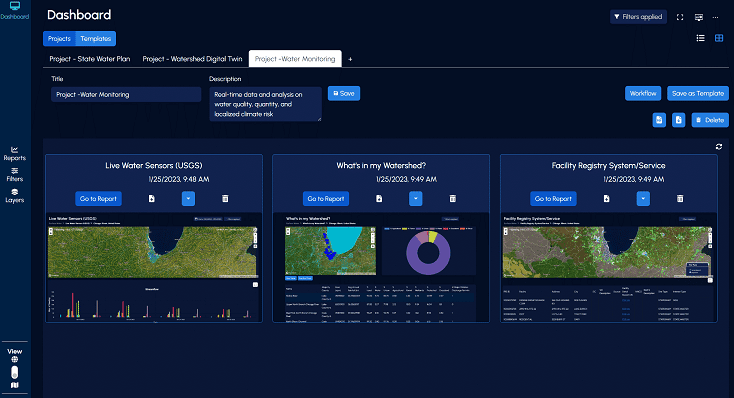The height and width of the screenshot is (398, 734).
Task: Click the 1/25/2023, 9:48 AM timestamp
Action: pos(179,179)
